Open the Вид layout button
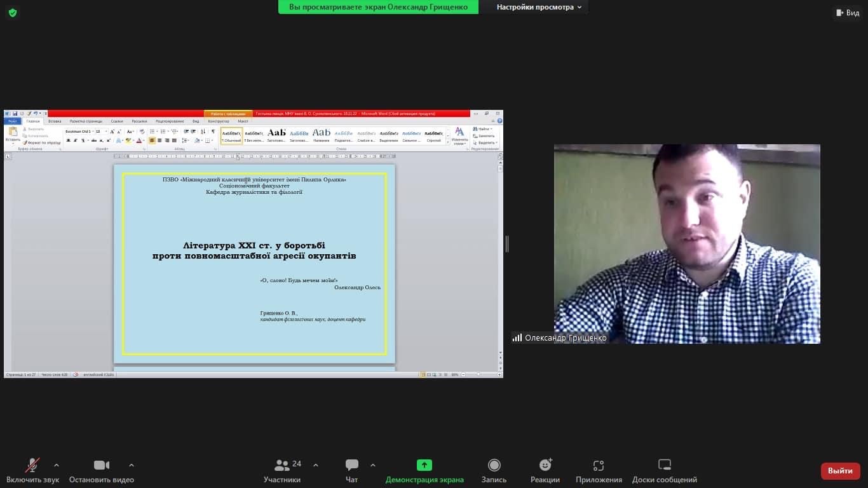 tap(848, 13)
